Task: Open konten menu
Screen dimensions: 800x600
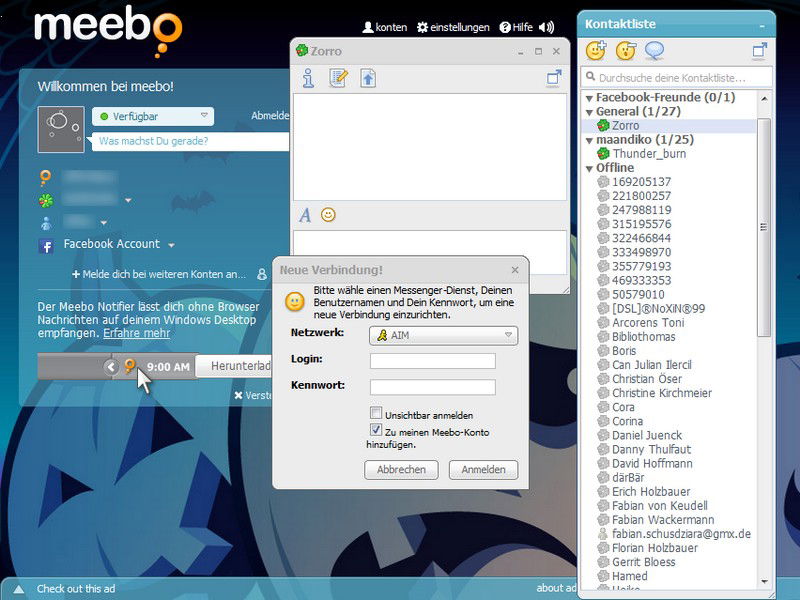Action: coord(385,28)
